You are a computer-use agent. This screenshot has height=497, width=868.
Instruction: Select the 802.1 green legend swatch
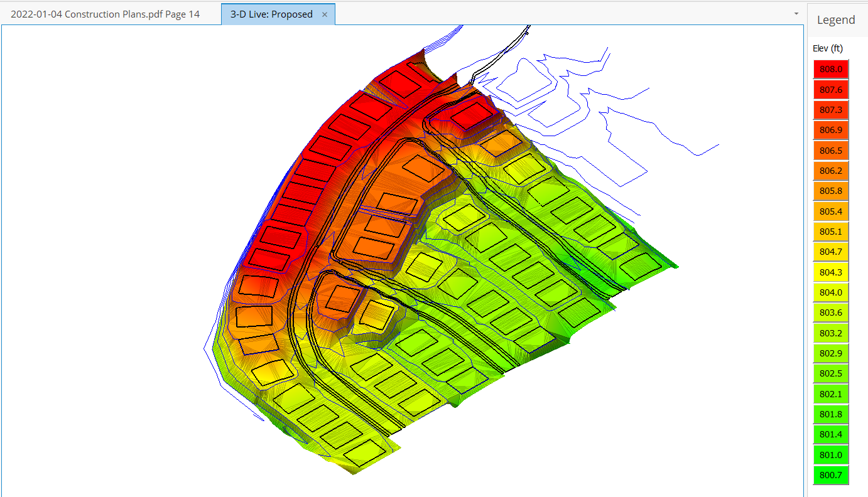point(830,394)
